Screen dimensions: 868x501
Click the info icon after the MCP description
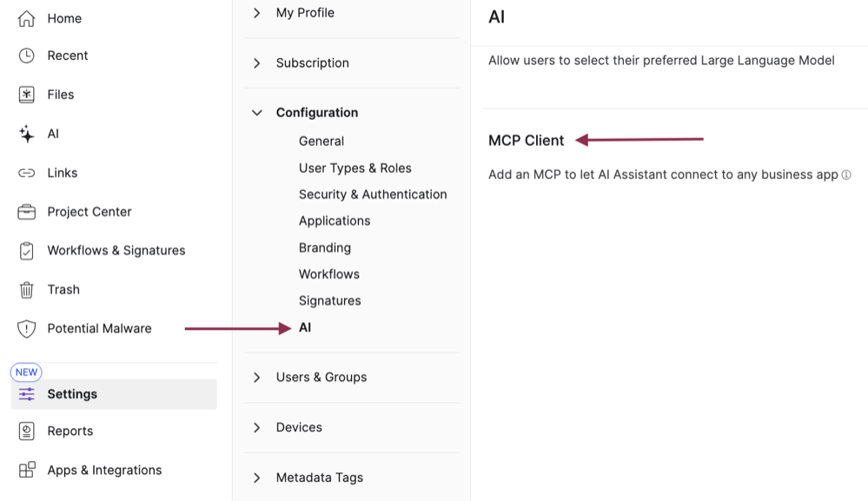click(x=846, y=175)
